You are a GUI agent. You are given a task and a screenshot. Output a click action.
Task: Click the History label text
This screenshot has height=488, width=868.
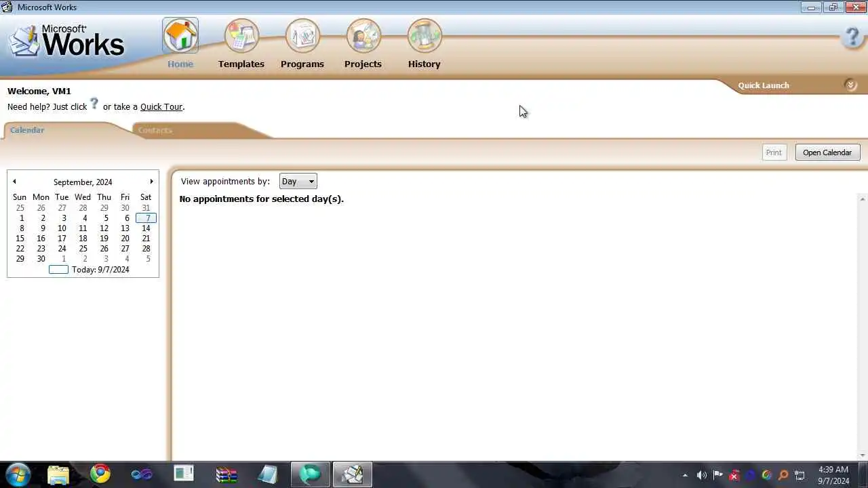425,64
